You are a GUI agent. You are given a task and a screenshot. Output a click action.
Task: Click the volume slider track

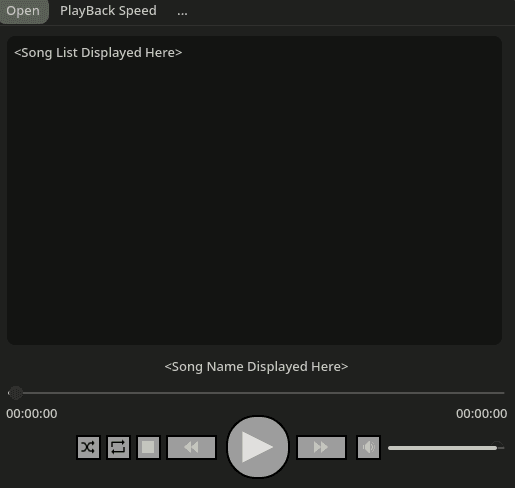pos(446,448)
